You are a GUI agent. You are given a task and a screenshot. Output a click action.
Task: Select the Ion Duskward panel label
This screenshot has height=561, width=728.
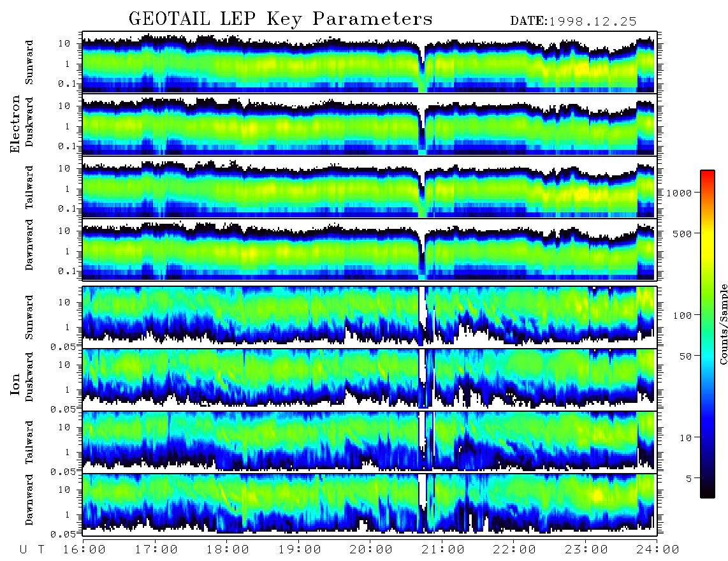point(29,377)
